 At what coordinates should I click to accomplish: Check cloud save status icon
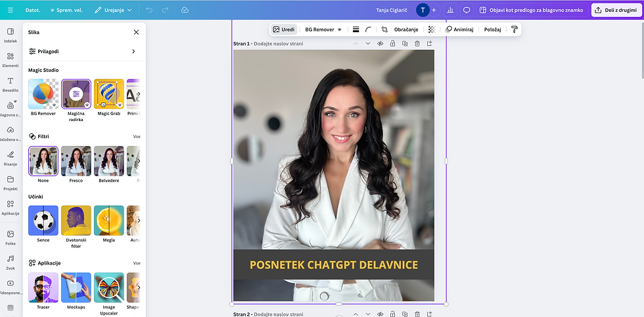tap(185, 10)
